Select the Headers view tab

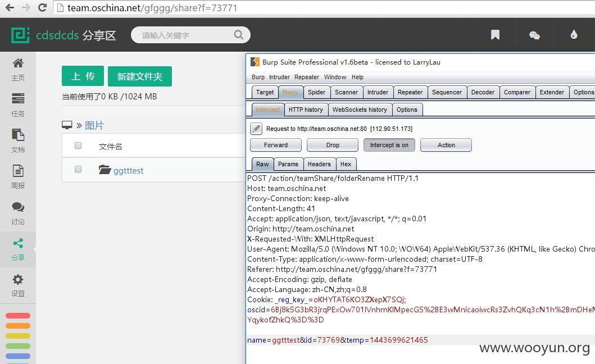pyautogui.click(x=319, y=164)
